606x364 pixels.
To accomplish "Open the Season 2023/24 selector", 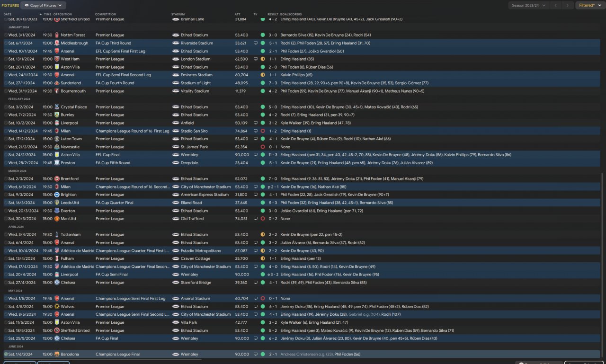I will click(x=528, y=5).
